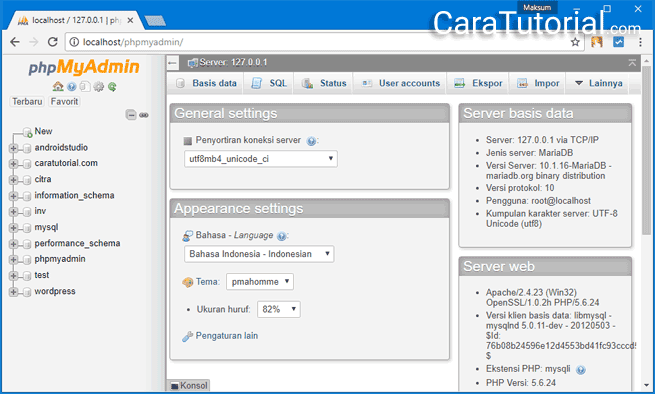The height and width of the screenshot is (394, 655).
Task: Click the wrench icon beside Pengaturan lain
Action: click(x=188, y=336)
